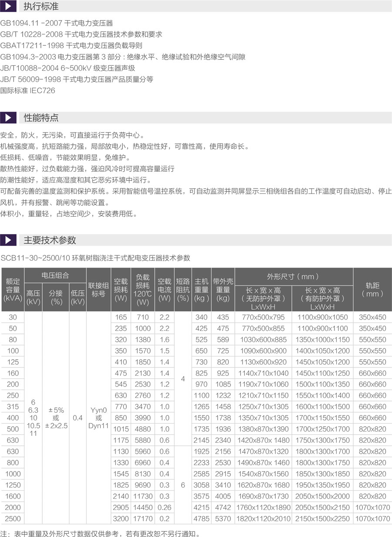
Task: Click the footnote starting with 注:表中重量
Action: tap(100, 533)
